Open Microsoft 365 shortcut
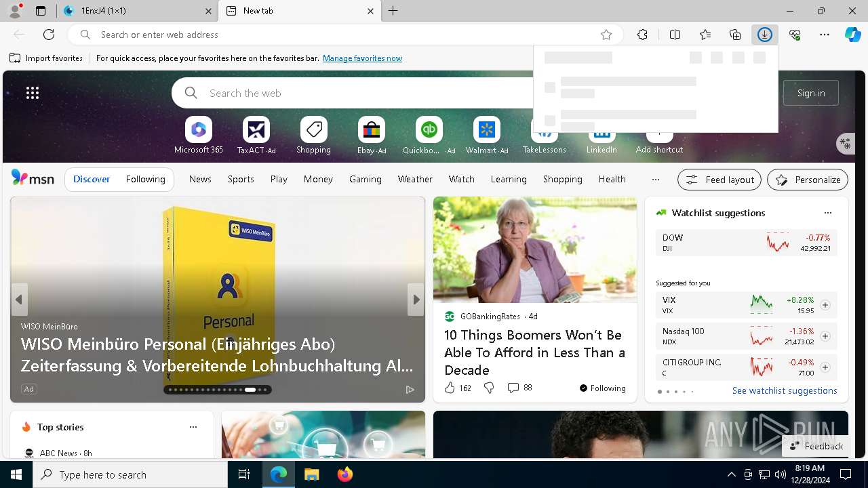Screen dimensions: 868x488 click(x=199, y=135)
